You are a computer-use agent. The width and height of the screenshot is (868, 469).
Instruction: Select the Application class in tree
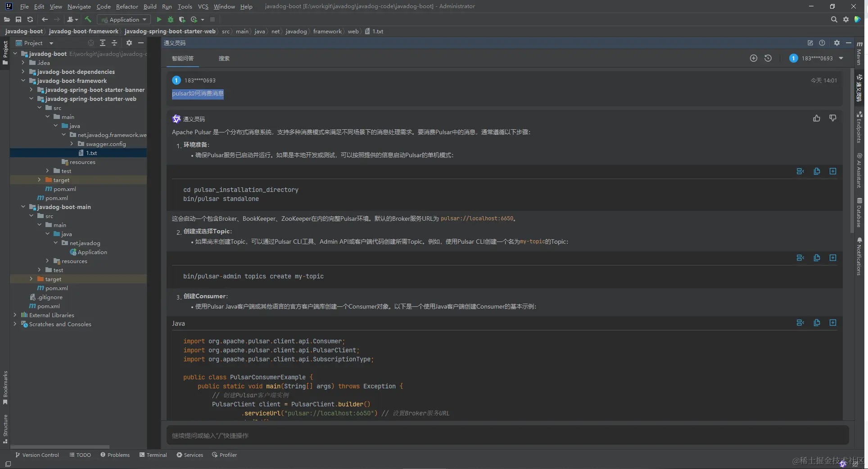point(92,252)
